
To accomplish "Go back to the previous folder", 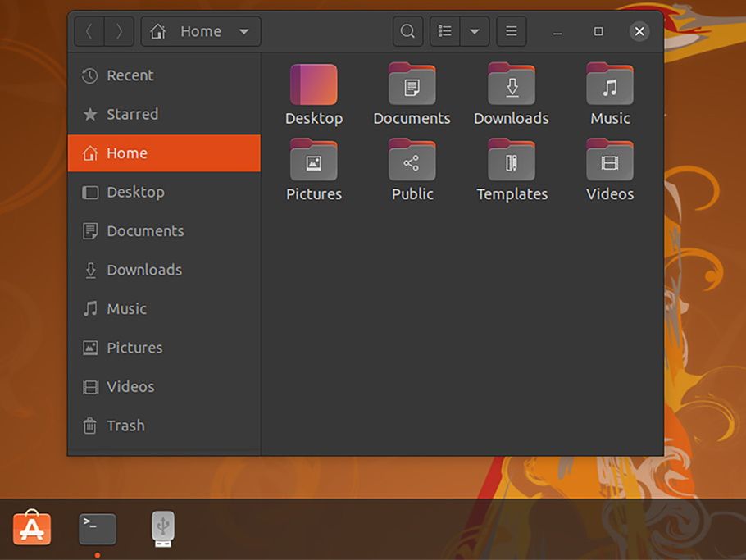I will point(89,32).
